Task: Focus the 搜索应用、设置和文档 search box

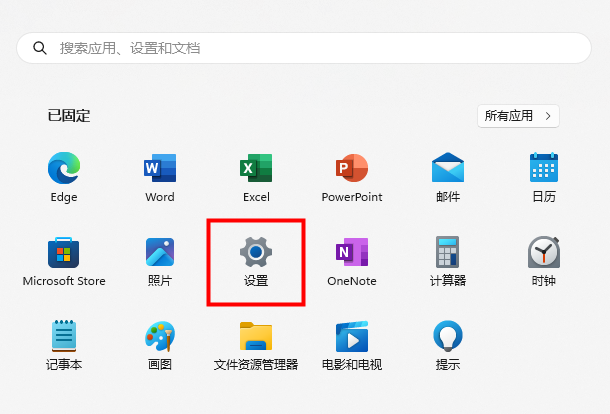Action: (x=304, y=48)
